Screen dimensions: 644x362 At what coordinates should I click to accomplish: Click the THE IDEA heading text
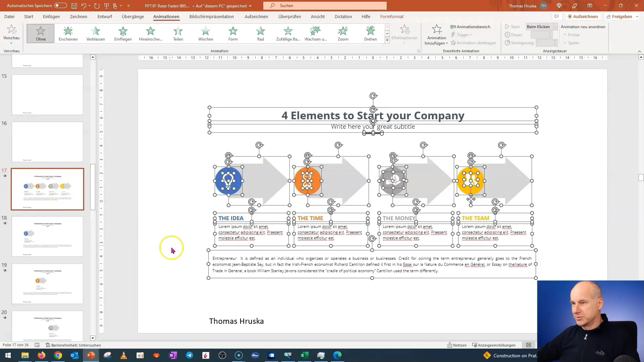click(231, 218)
